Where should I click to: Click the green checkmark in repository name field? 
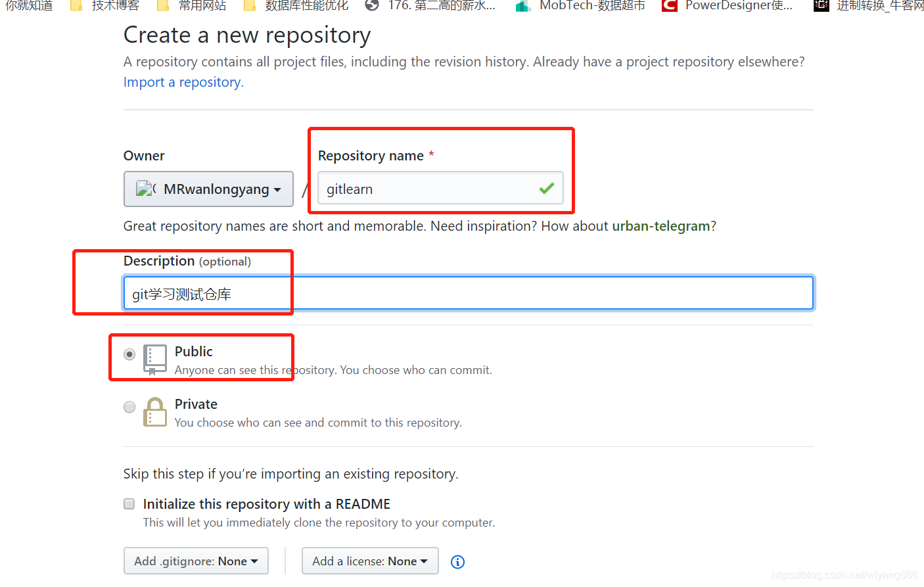(546, 189)
